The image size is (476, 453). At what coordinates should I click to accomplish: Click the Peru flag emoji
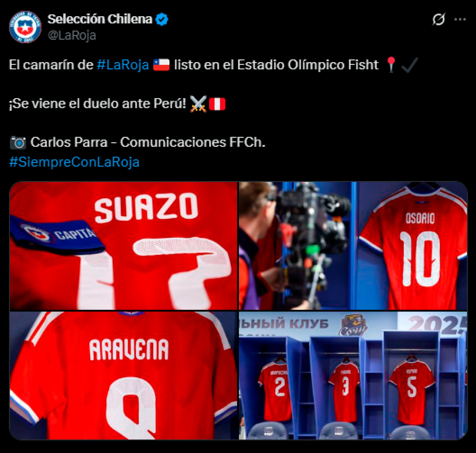217,104
